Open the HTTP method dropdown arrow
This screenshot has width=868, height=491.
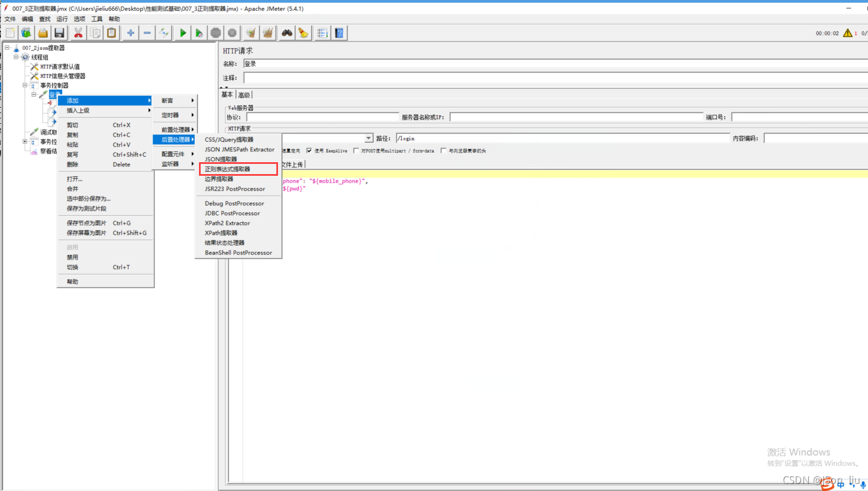[369, 138]
